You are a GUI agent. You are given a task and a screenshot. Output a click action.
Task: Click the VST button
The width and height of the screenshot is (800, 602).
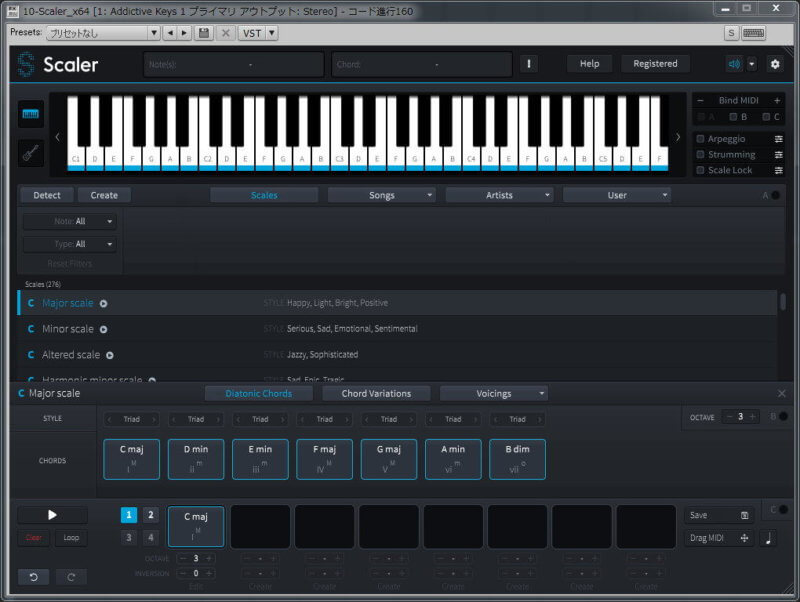252,33
